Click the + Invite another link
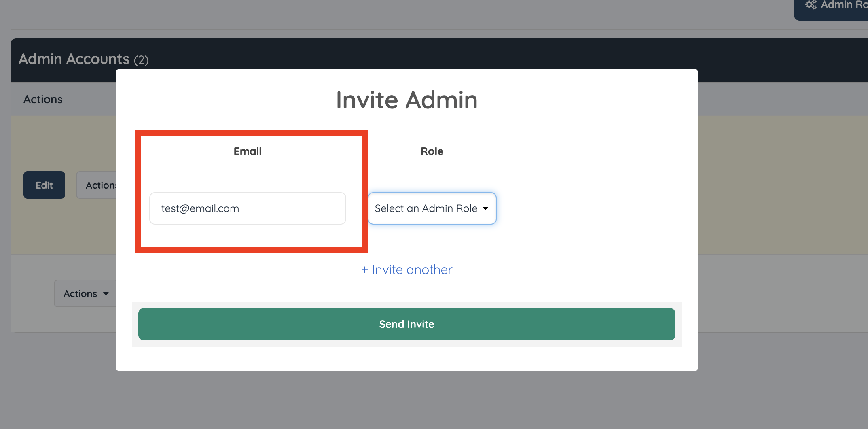Screen dimensions: 868x429 pos(406,270)
